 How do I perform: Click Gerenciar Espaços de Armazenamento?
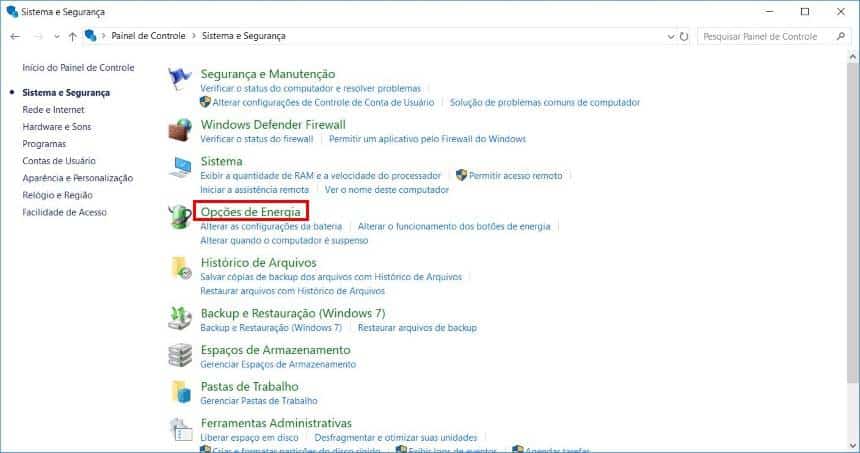click(x=278, y=365)
